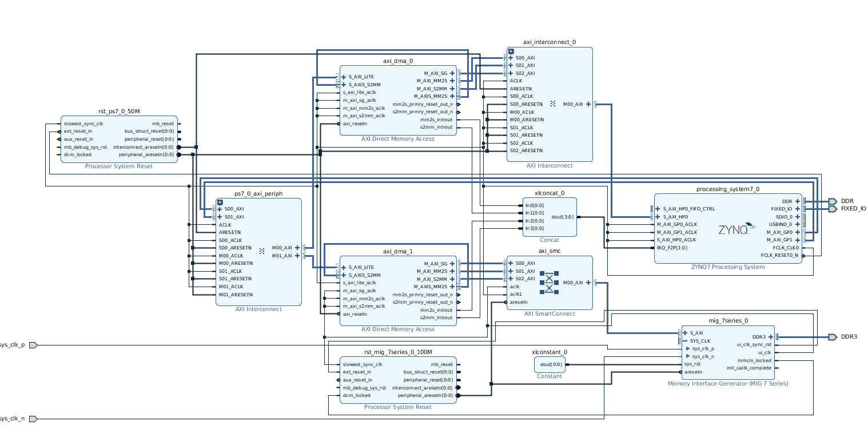The image size is (868, 445).
Task: Select the xlconstant_0 Constant block
Action: (548, 364)
